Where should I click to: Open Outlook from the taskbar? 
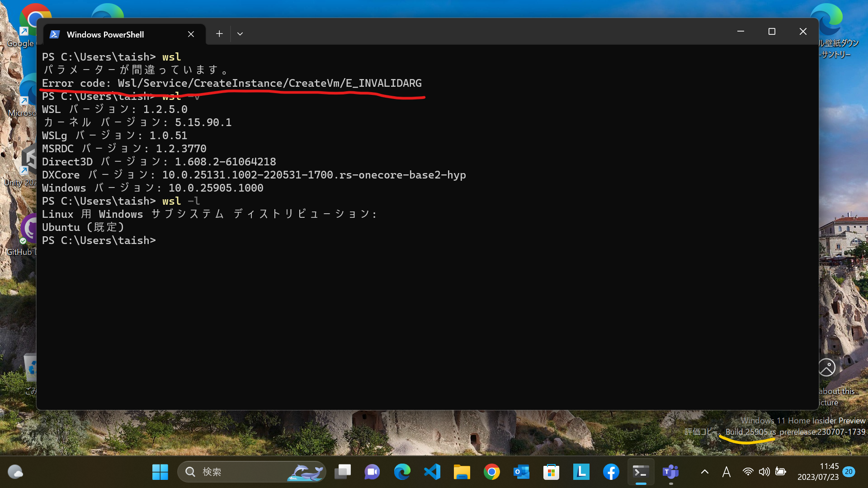pos(522,472)
